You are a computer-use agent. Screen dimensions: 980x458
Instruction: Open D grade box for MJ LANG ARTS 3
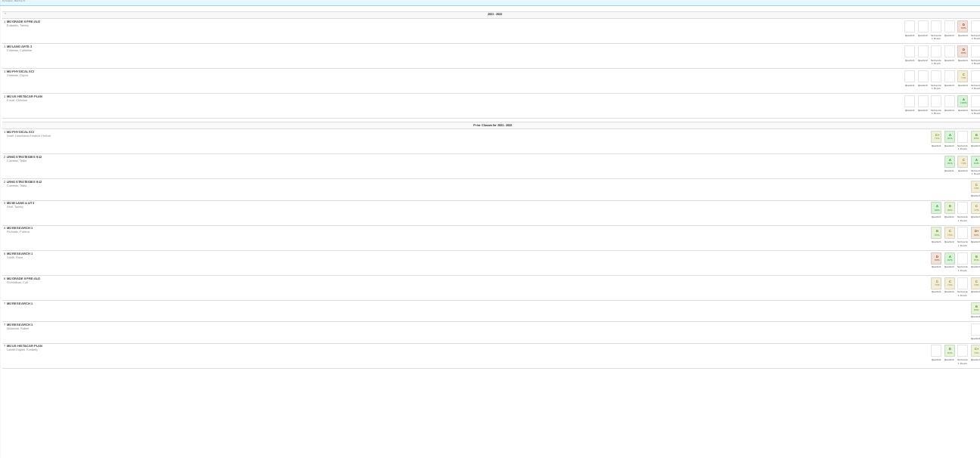pyautogui.click(x=963, y=51)
